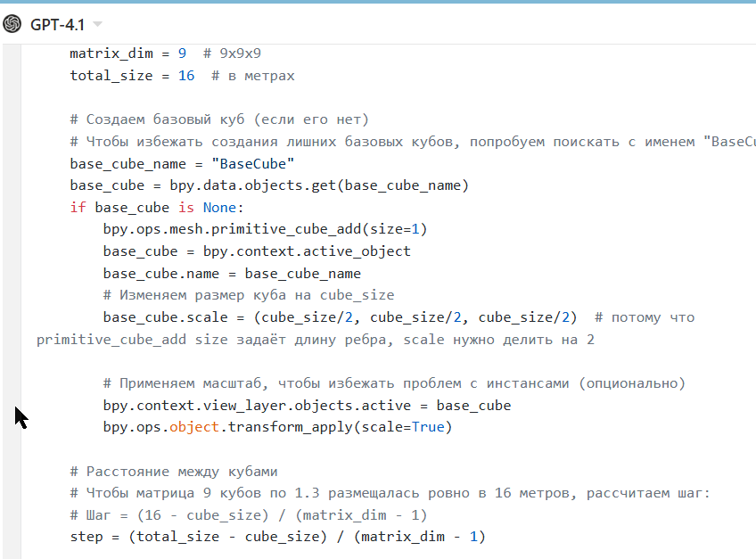Click the orange object keyword in bpy.ops.object

pos(193,427)
